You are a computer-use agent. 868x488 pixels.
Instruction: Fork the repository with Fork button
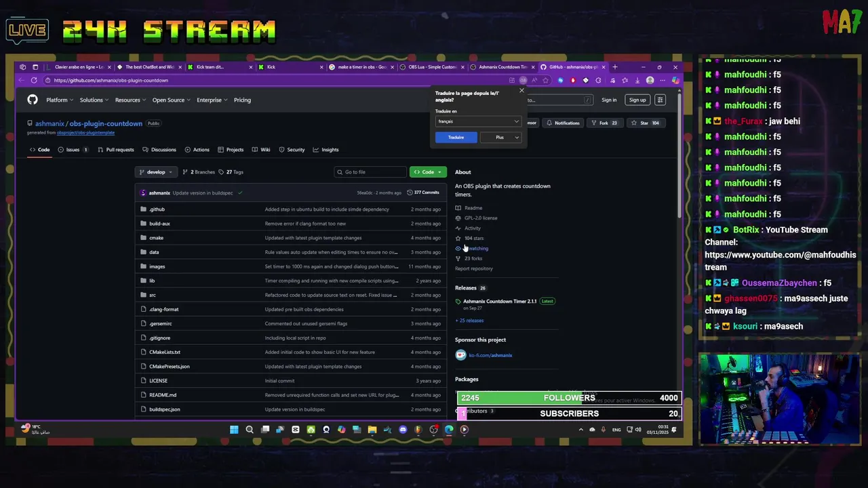[604, 123]
